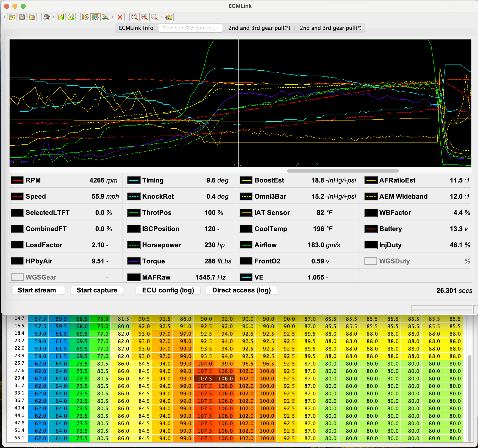Click the purple Torque color swatch
This screenshot has width=478, height=448.
pyautogui.click(x=134, y=261)
